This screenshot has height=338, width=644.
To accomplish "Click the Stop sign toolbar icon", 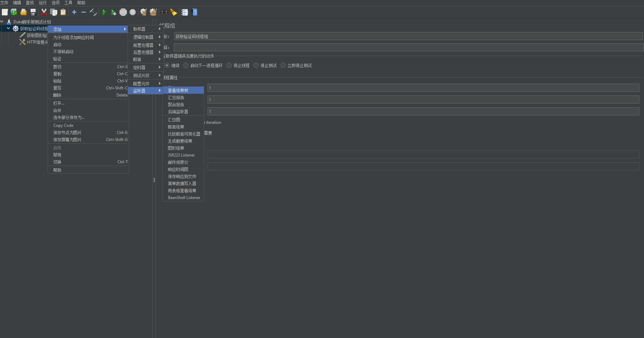I will click(x=123, y=12).
